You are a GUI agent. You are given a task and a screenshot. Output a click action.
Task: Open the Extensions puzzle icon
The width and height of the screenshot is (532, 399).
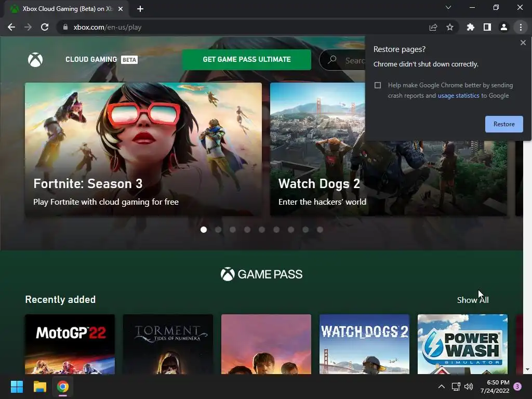(x=470, y=27)
